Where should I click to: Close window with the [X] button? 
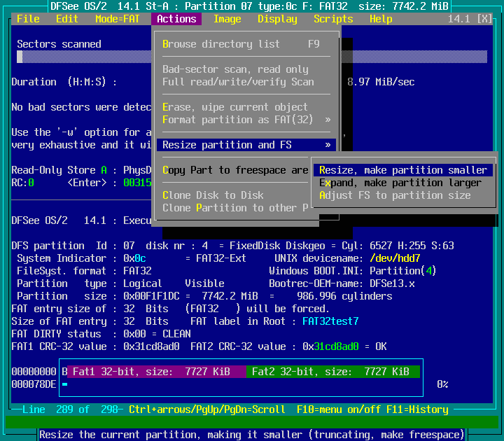point(484,19)
